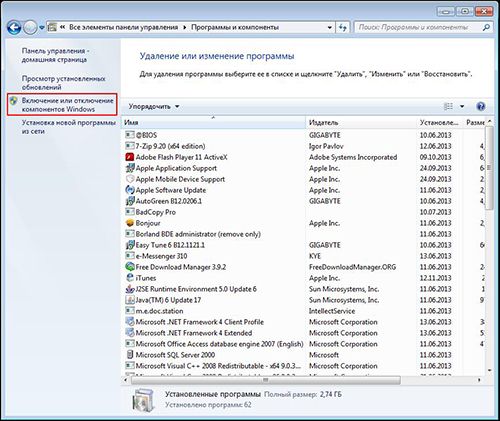Click the BadCopy Pro icon
Screen dimensions: 500x421
(x=130, y=212)
